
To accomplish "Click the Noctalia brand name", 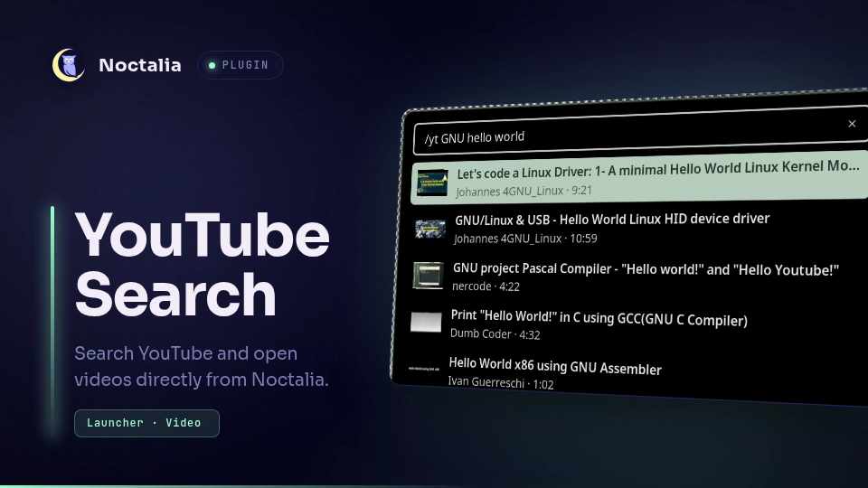I will pos(140,65).
